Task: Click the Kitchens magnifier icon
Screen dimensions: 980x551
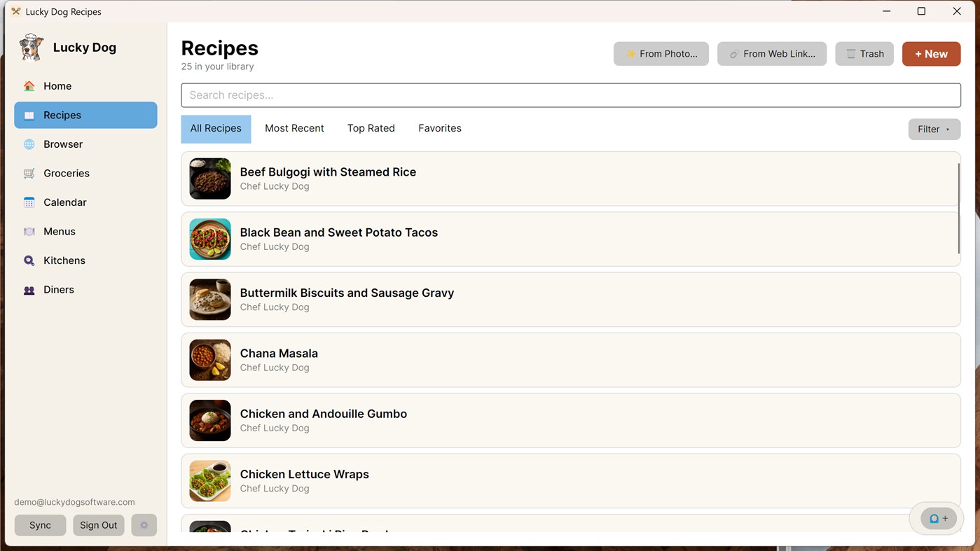Action: click(29, 260)
